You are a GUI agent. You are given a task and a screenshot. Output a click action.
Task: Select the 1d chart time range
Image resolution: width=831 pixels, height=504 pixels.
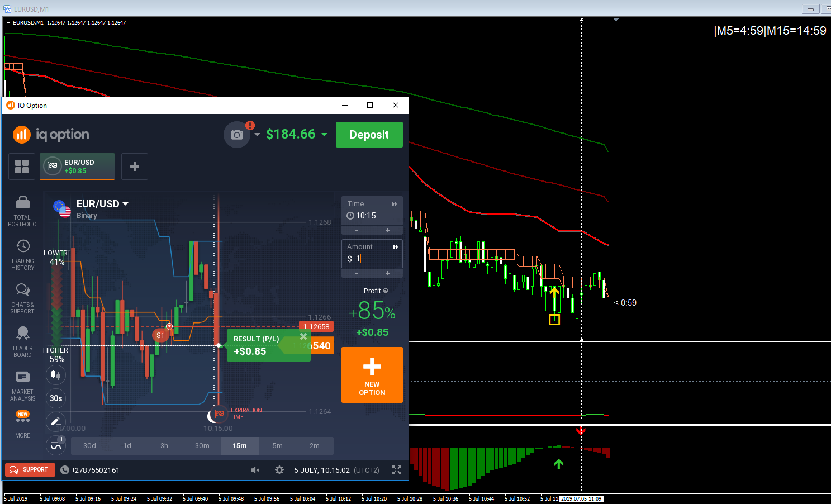tap(127, 446)
